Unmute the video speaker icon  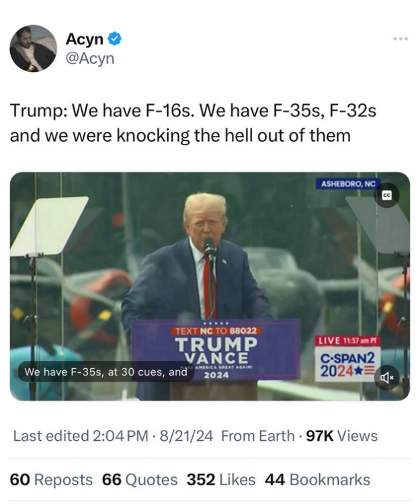click(386, 378)
